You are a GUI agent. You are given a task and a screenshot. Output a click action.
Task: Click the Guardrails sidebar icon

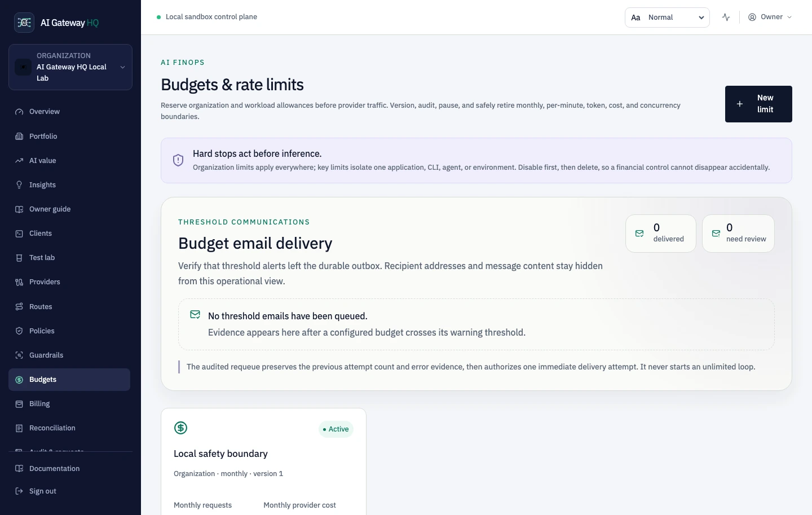19,355
